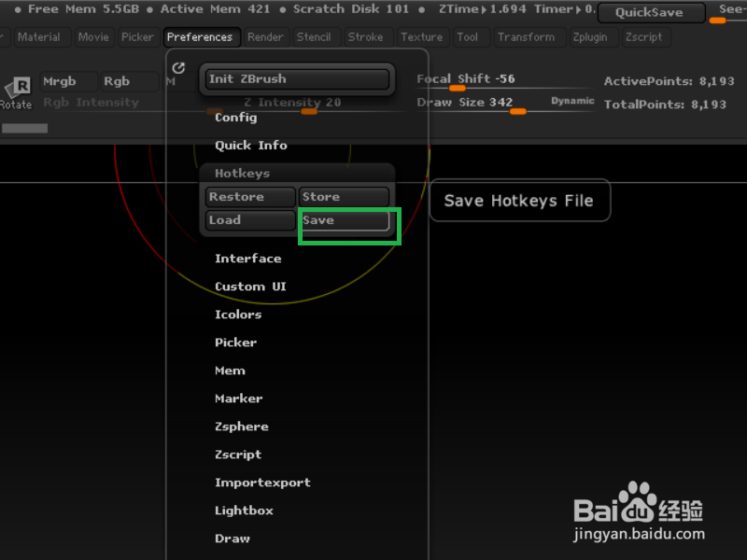The image size is (747, 560).
Task: Click the Scratch Disk 101 status
Action: pos(351,9)
